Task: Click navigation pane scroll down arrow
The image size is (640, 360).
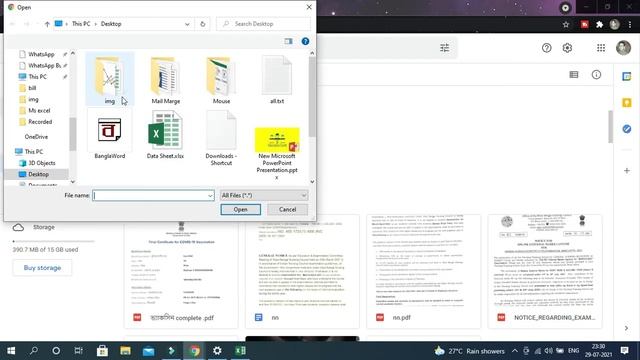Action: coord(73,182)
